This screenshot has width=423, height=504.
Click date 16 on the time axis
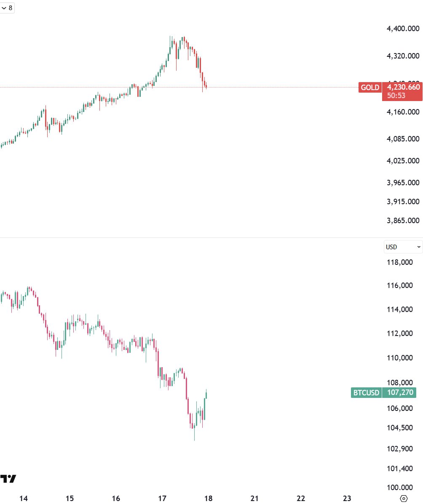tap(116, 499)
